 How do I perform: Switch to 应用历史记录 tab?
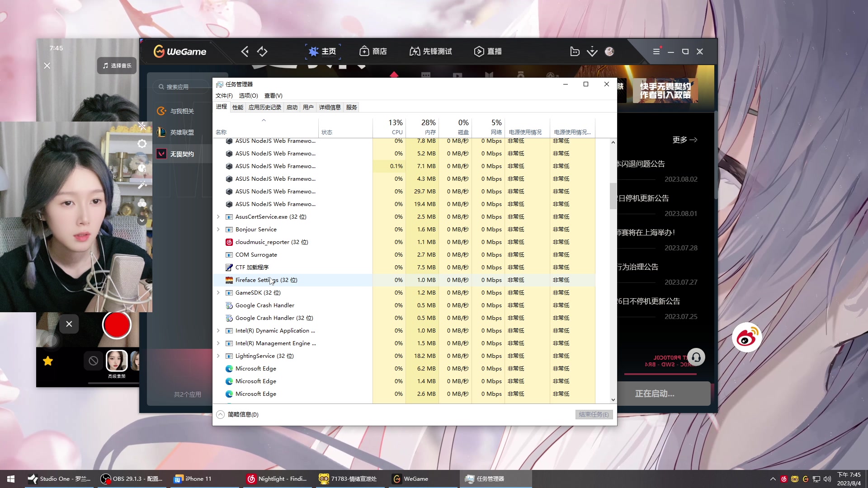tap(265, 108)
